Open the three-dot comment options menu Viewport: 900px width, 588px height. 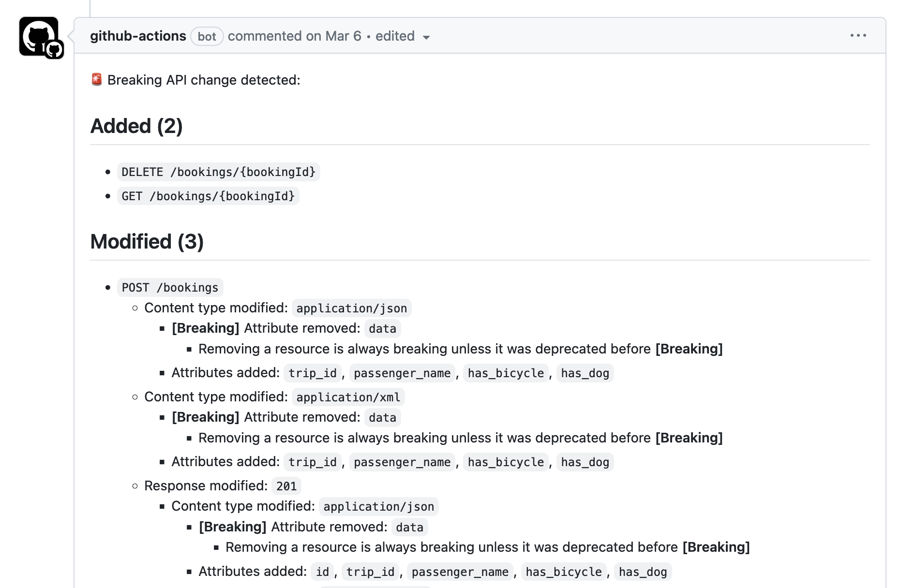(x=858, y=36)
